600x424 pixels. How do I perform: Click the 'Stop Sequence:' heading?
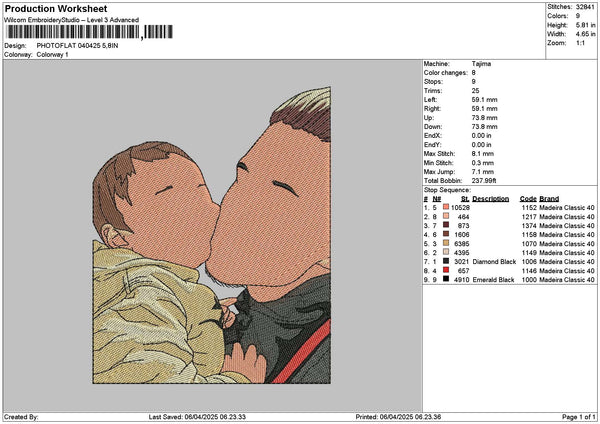coord(447,190)
